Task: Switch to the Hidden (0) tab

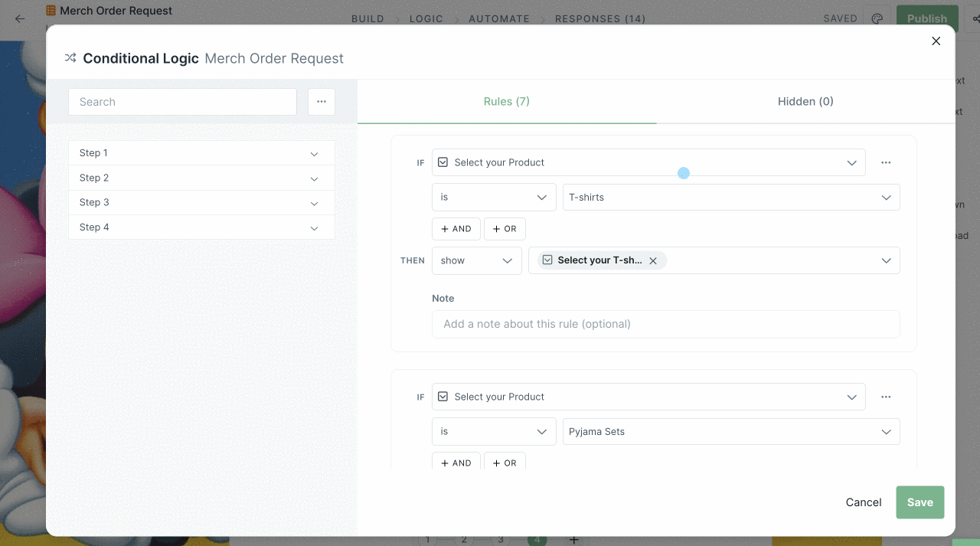Action: [x=805, y=101]
